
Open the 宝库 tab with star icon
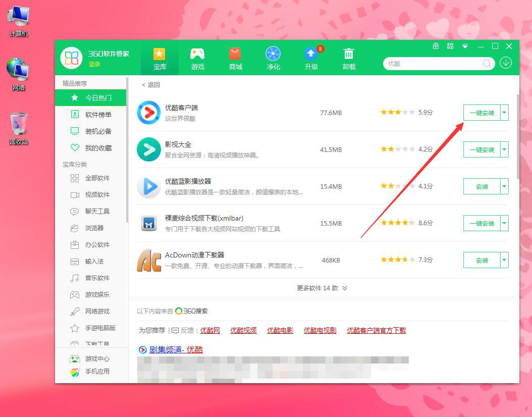pyautogui.click(x=159, y=59)
